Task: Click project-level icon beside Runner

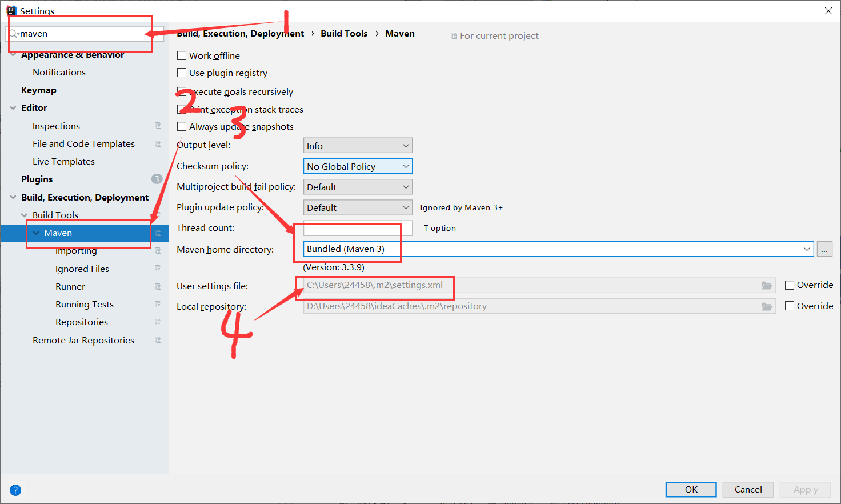Action: pos(158,286)
